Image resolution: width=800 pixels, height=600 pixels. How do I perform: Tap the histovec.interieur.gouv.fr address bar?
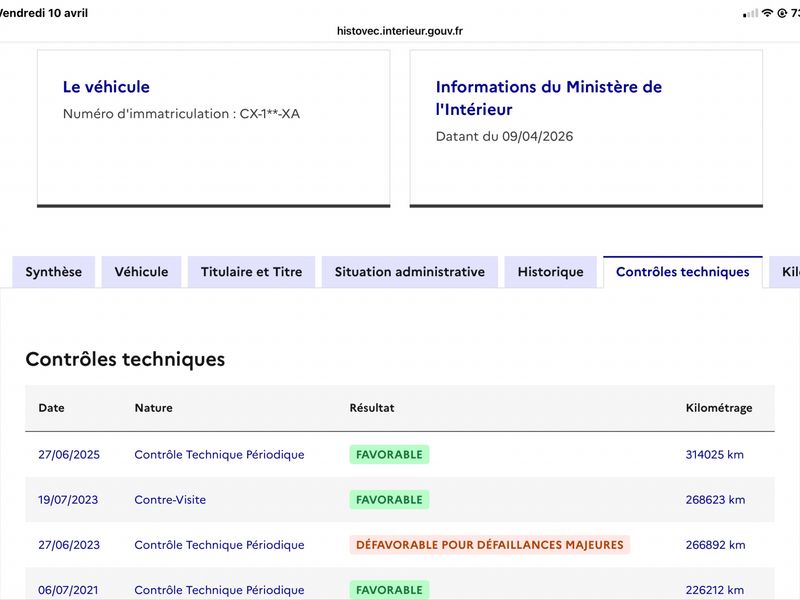coord(400,31)
